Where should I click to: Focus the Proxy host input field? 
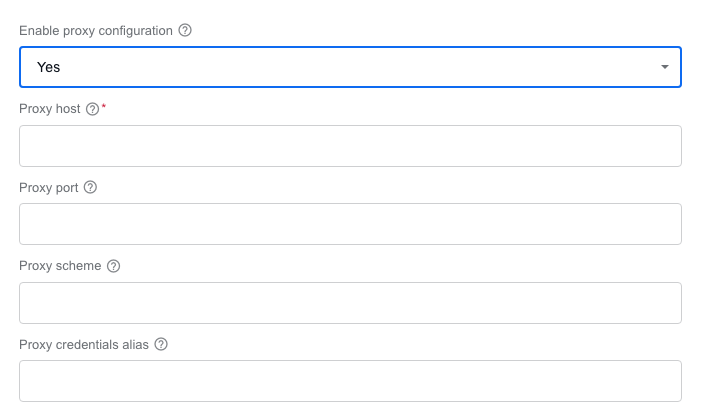click(350, 146)
